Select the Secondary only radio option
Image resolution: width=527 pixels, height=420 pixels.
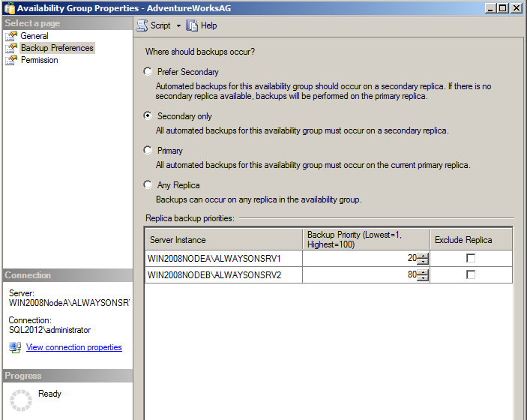click(148, 116)
